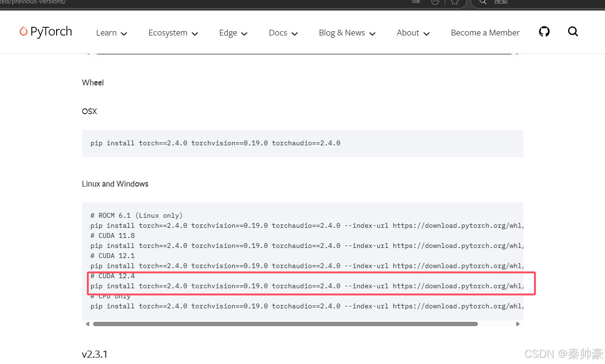Click the browser translate icon in title bar

(x=415, y=2)
